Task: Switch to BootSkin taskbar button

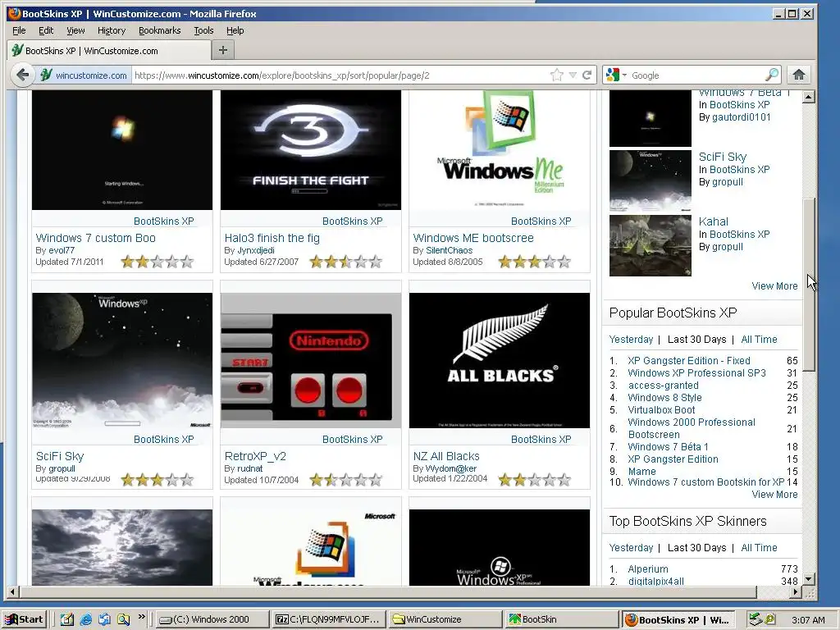Action: [x=561, y=619]
